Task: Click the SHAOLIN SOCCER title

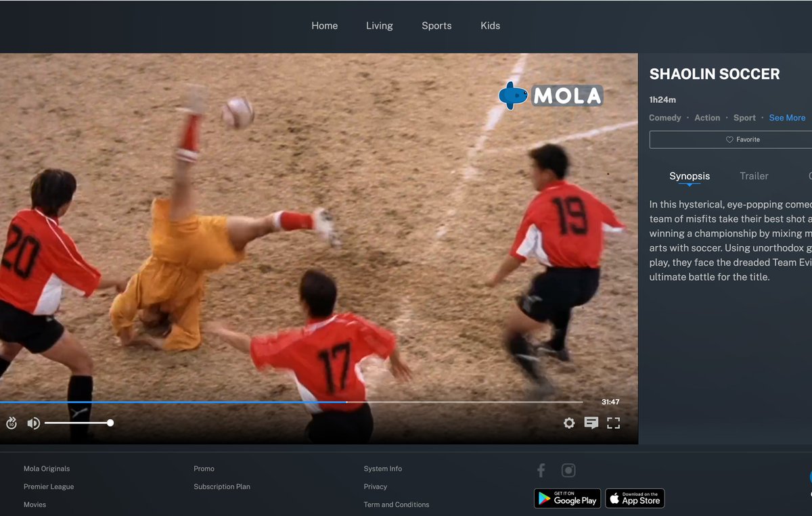Action: pos(715,74)
